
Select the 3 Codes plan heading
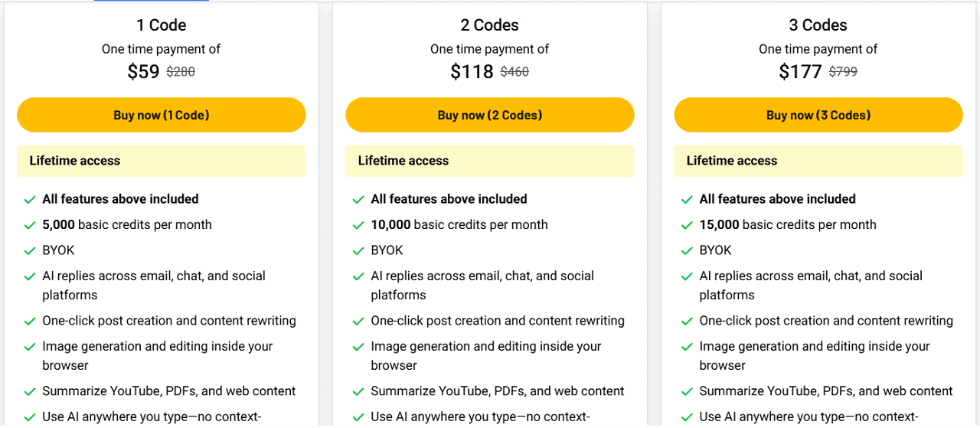click(x=818, y=25)
